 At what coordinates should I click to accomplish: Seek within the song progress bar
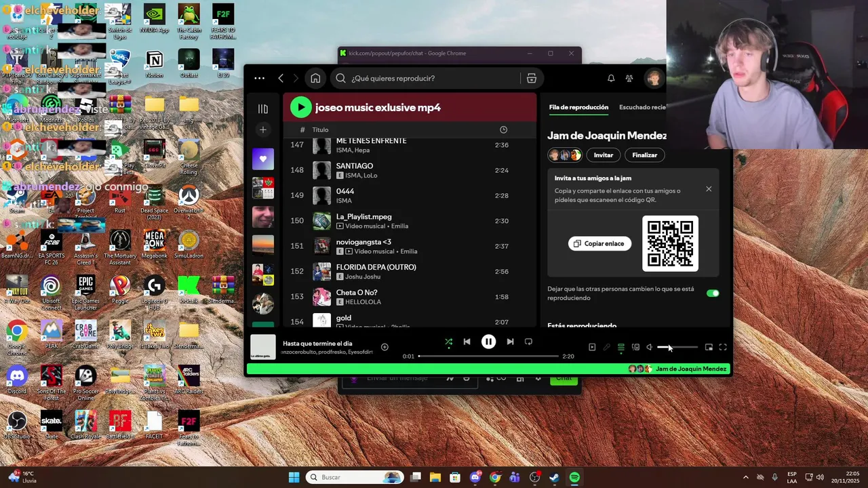point(488,356)
